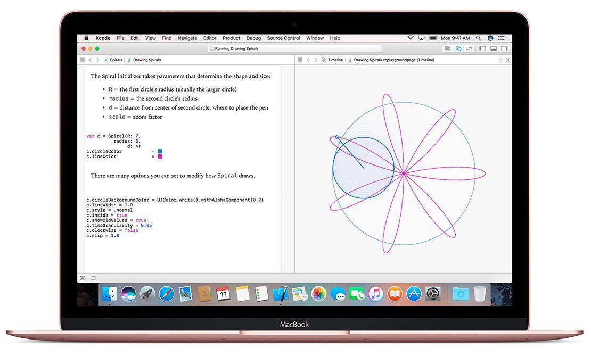Image resolution: width=591 pixels, height=364 pixels.
Task: Go forward in Timeline editor history
Action: click(x=316, y=60)
